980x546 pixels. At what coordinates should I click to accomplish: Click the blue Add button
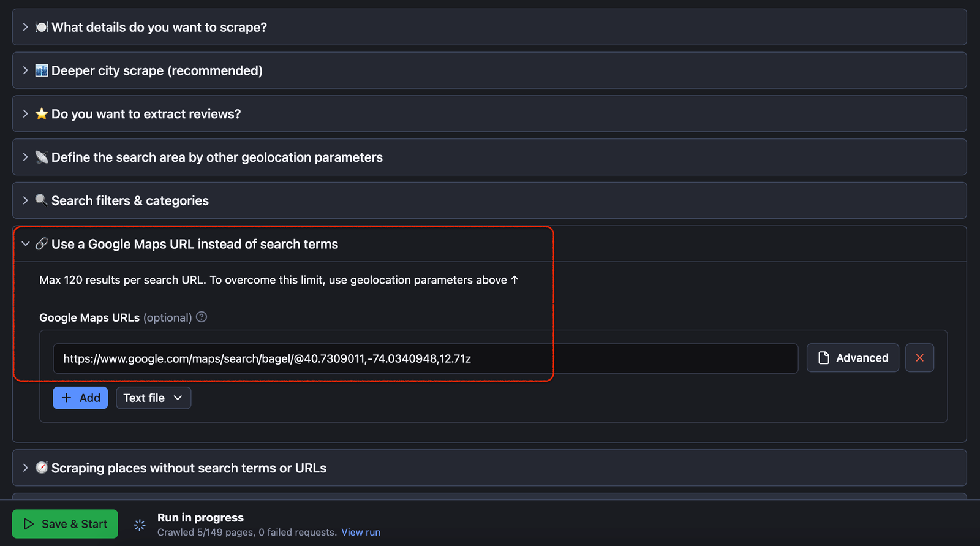(80, 398)
